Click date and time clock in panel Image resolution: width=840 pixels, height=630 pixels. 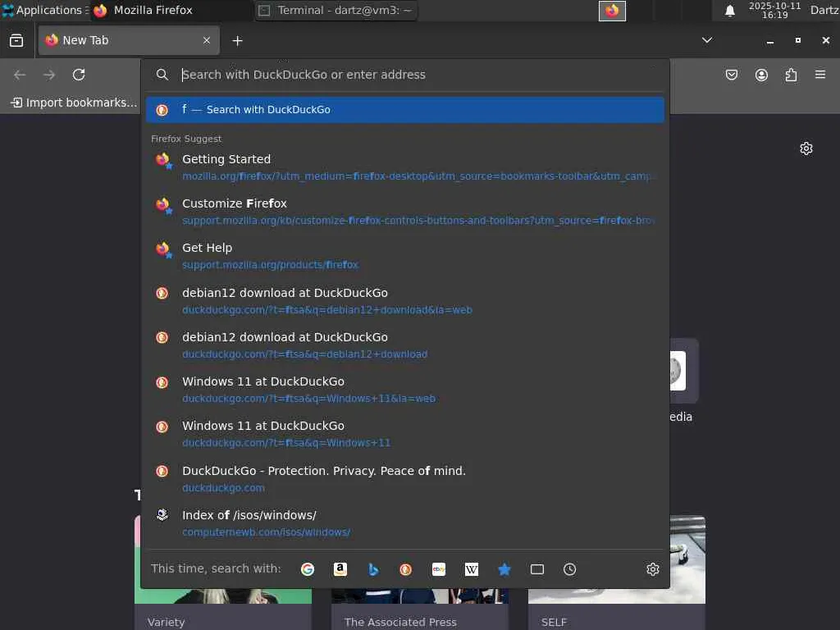click(774, 10)
